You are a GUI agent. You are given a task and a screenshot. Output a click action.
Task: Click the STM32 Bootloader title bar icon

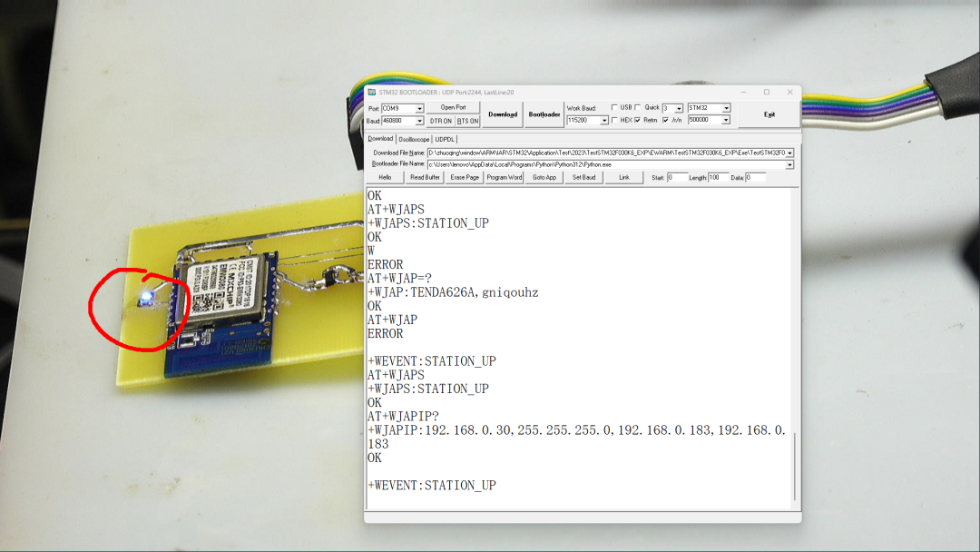click(372, 92)
